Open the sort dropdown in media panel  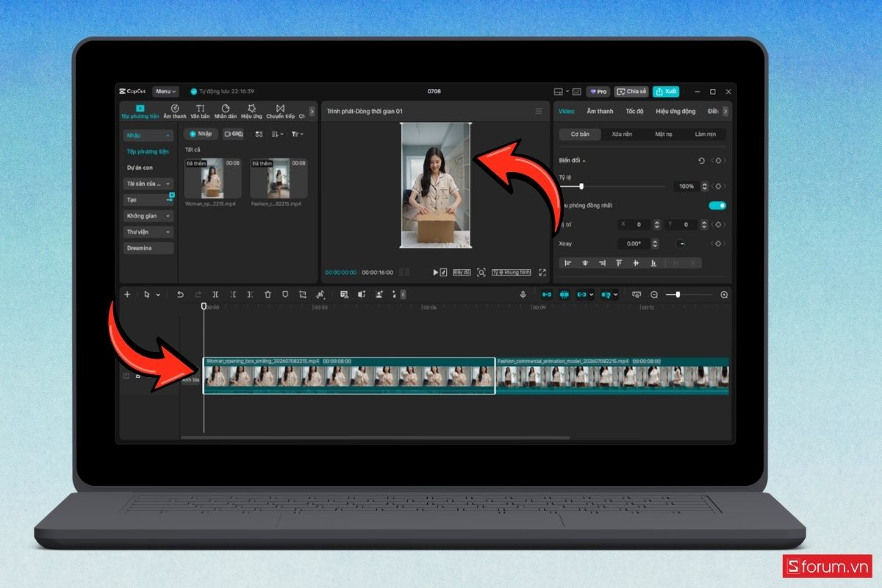(x=277, y=134)
